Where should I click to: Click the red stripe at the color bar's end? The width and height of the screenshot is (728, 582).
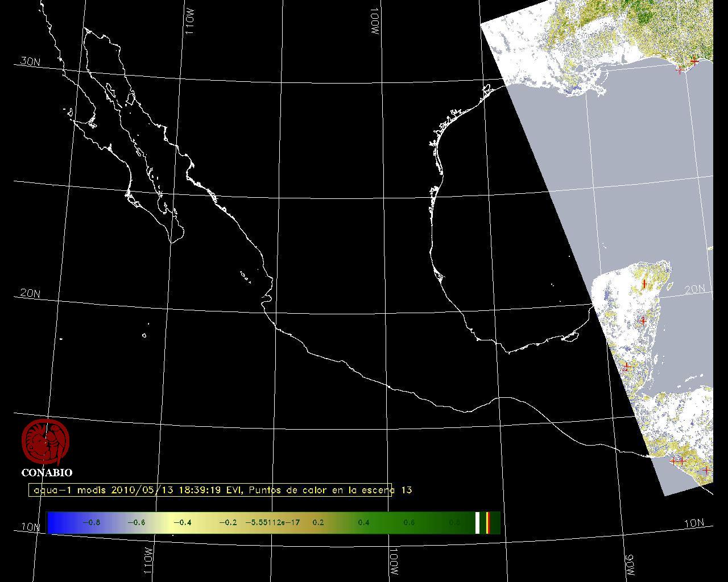487,523
